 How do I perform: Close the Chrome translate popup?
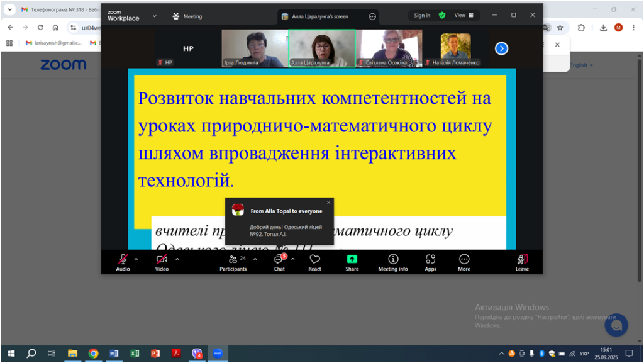(557, 44)
